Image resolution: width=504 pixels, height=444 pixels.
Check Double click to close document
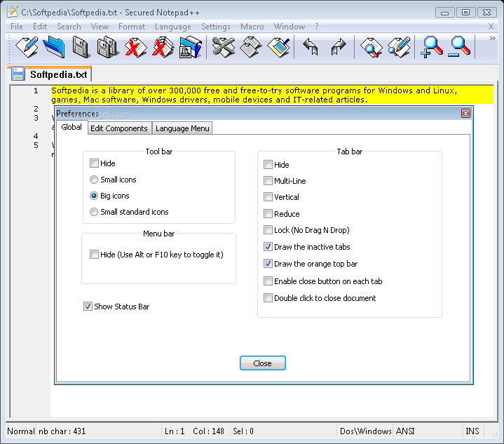tap(268, 298)
